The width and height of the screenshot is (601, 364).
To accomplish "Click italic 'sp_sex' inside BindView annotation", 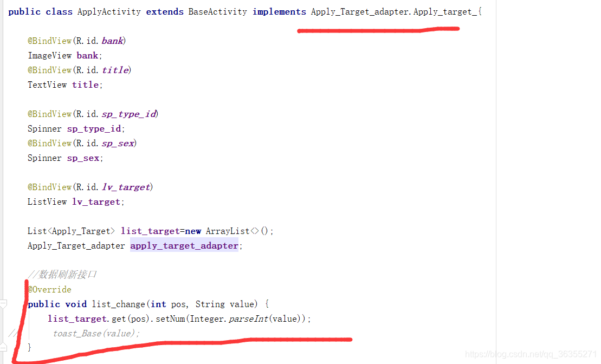I will tap(118, 144).
